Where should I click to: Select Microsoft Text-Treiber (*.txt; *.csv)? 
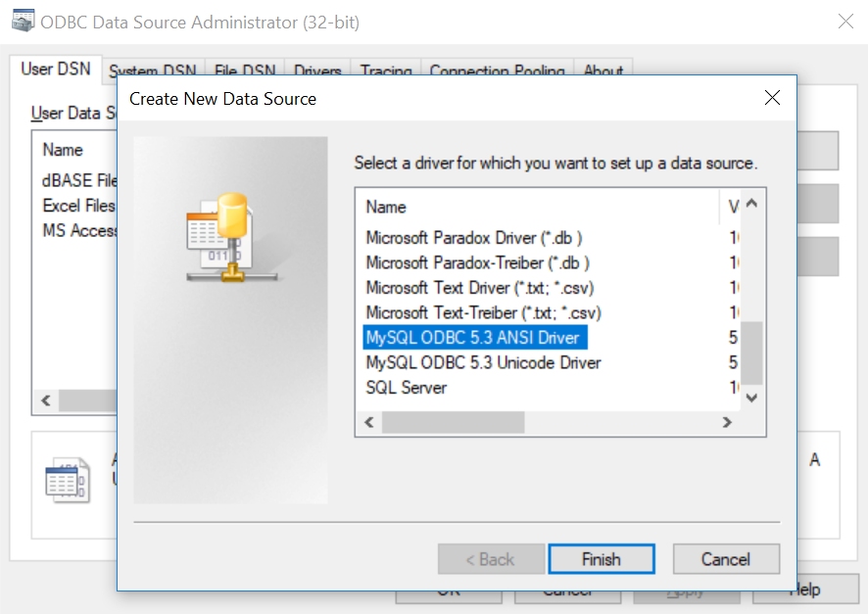point(483,312)
